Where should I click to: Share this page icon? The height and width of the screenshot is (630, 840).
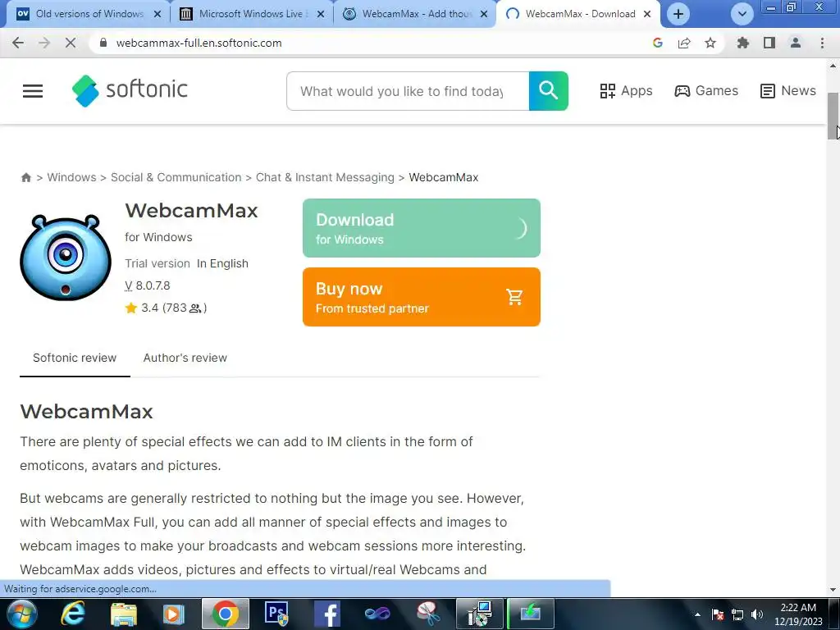[x=684, y=43]
